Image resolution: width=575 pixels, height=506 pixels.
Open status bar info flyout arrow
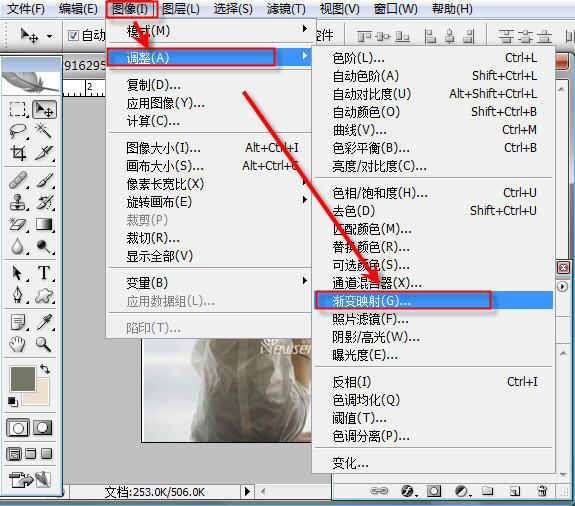coord(248,491)
